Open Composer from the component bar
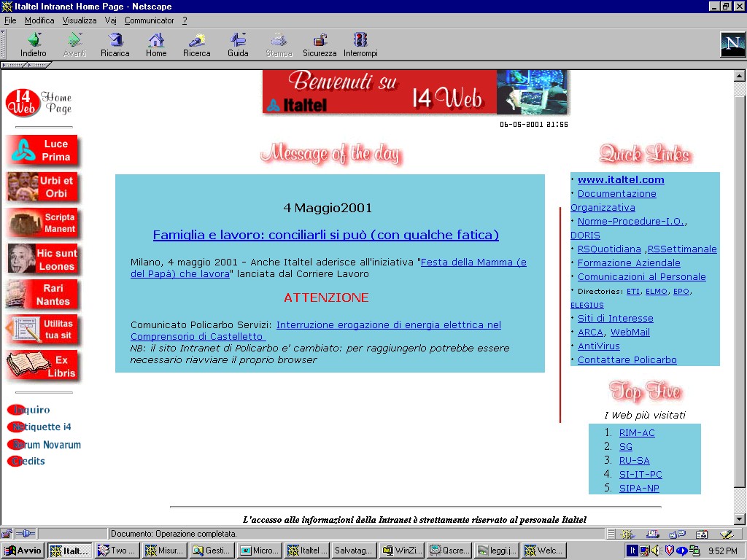Image resolution: width=747 pixels, height=560 pixels. pos(726,534)
